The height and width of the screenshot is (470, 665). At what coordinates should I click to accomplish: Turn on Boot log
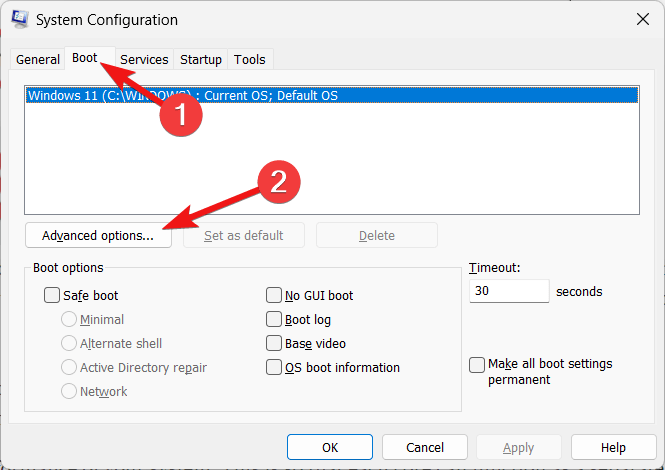click(274, 320)
